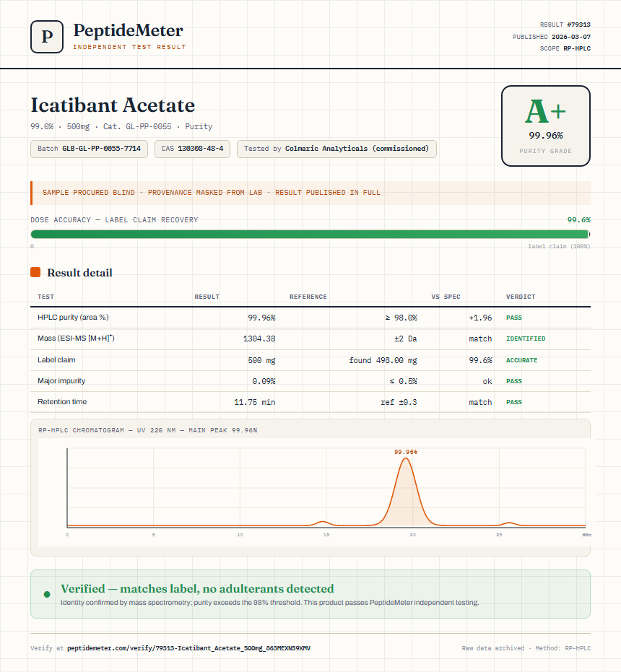Click the 1304.38 mass result
This screenshot has height=672, width=621.
pyautogui.click(x=259, y=339)
